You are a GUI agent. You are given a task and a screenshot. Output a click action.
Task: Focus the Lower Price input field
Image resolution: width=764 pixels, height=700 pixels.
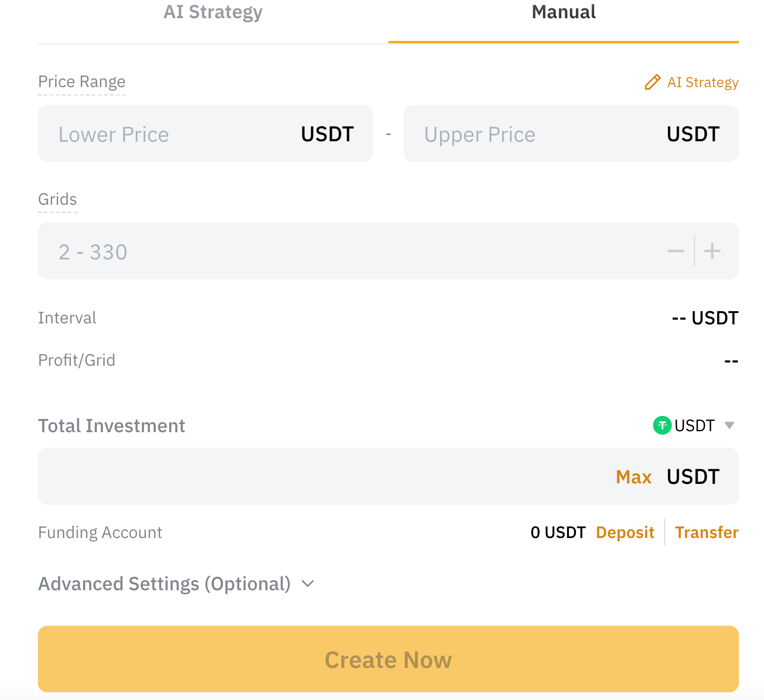[x=205, y=133]
